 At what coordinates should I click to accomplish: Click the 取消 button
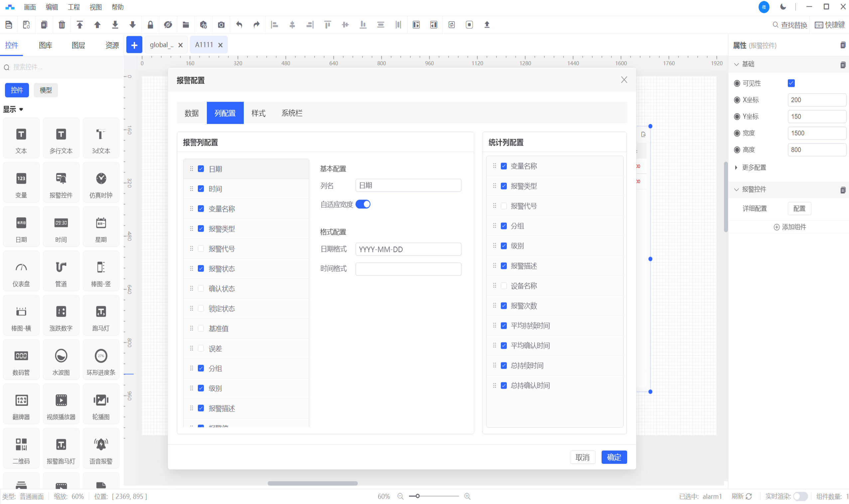(582, 457)
